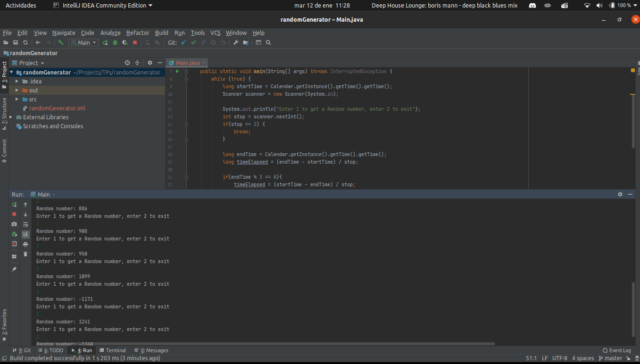The height and width of the screenshot is (364, 640).
Task: Print the console output with printer icon
Action: pos(25,244)
